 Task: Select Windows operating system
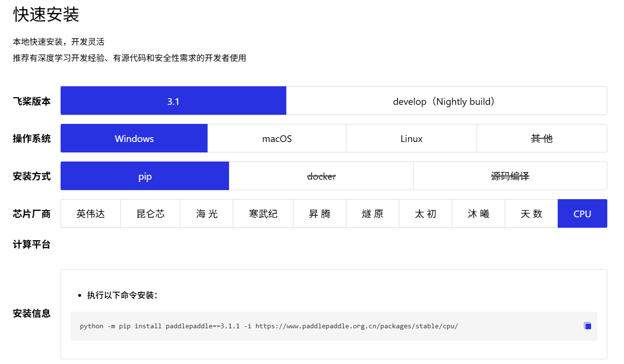[134, 138]
